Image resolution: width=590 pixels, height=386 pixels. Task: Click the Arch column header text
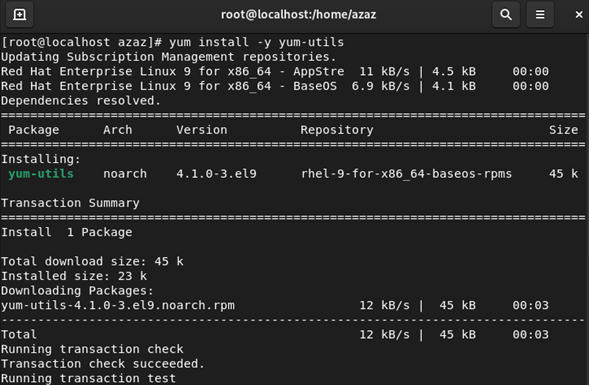(117, 130)
